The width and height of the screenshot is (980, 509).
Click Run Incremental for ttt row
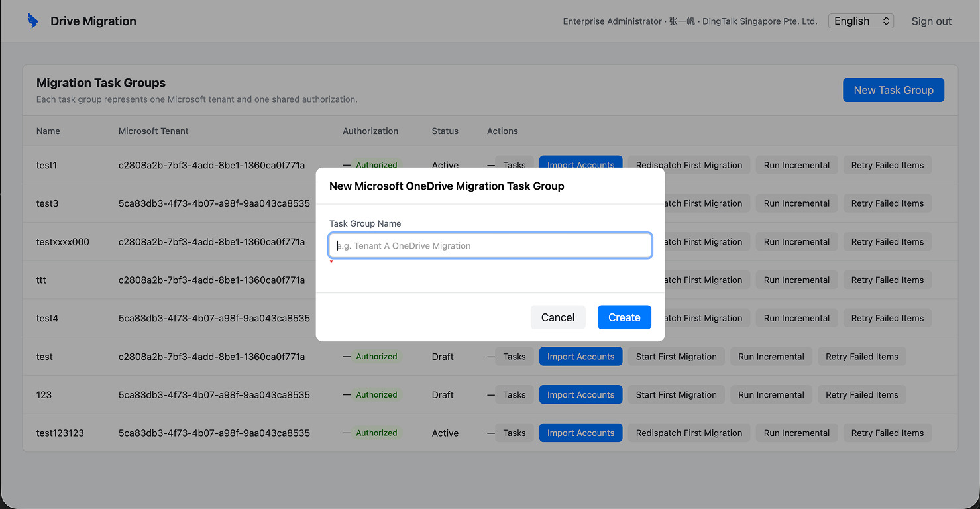tap(796, 280)
